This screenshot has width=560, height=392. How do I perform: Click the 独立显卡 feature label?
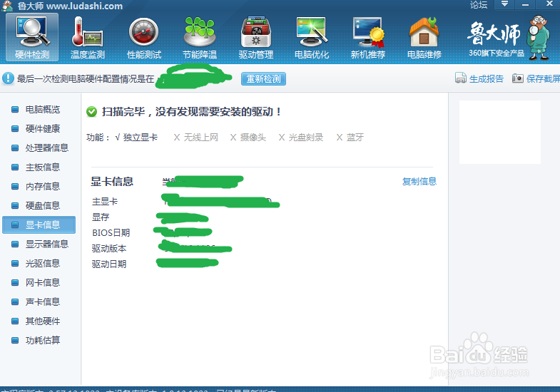(141, 138)
